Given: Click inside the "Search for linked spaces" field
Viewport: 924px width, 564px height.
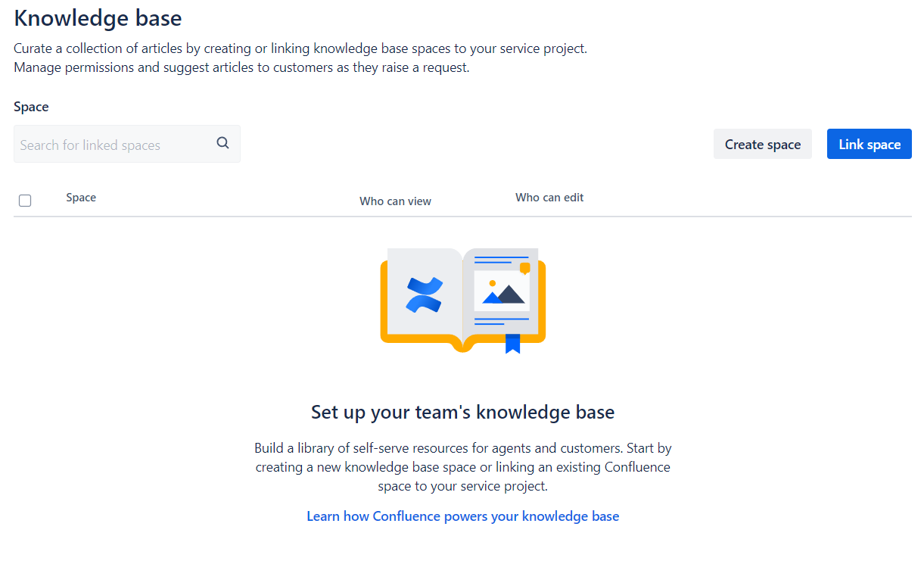Looking at the screenshot, I should tap(114, 144).
